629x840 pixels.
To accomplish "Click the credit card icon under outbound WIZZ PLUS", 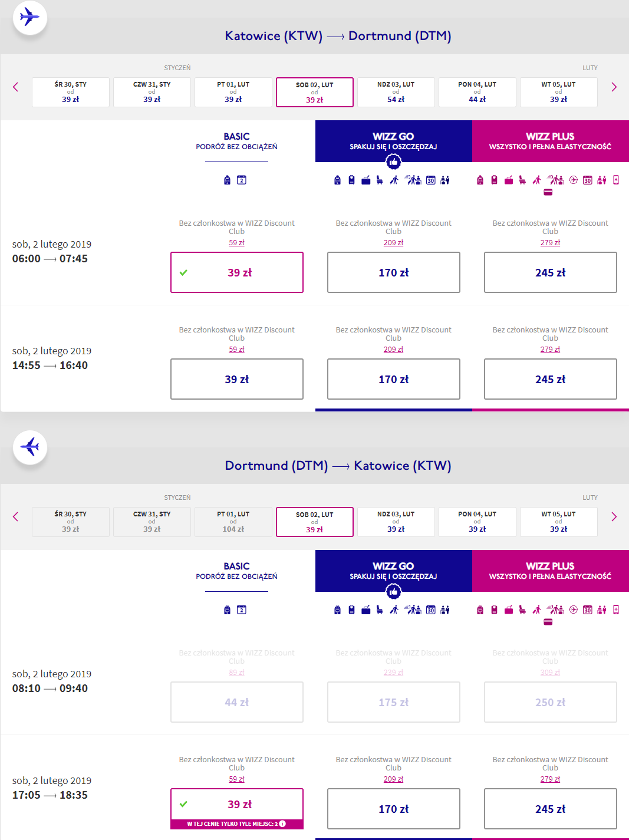I will 548,192.
